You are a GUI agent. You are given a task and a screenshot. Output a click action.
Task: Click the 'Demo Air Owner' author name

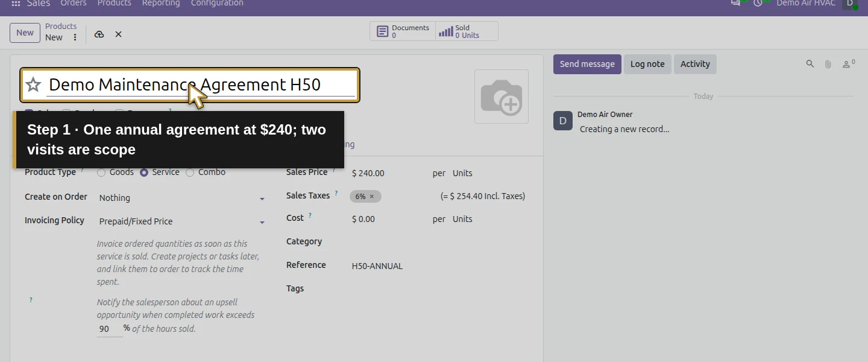click(x=605, y=114)
